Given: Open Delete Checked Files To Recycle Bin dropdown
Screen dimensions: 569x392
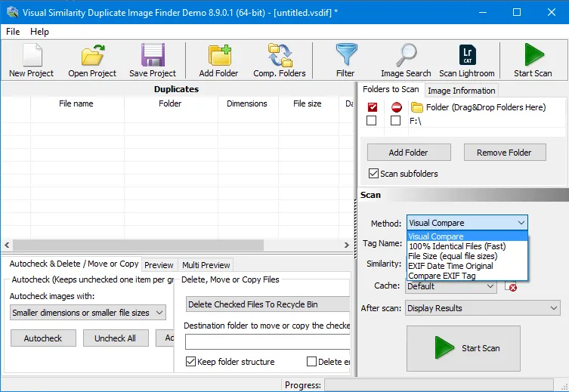Looking at the screenshot, I should 267,304.
